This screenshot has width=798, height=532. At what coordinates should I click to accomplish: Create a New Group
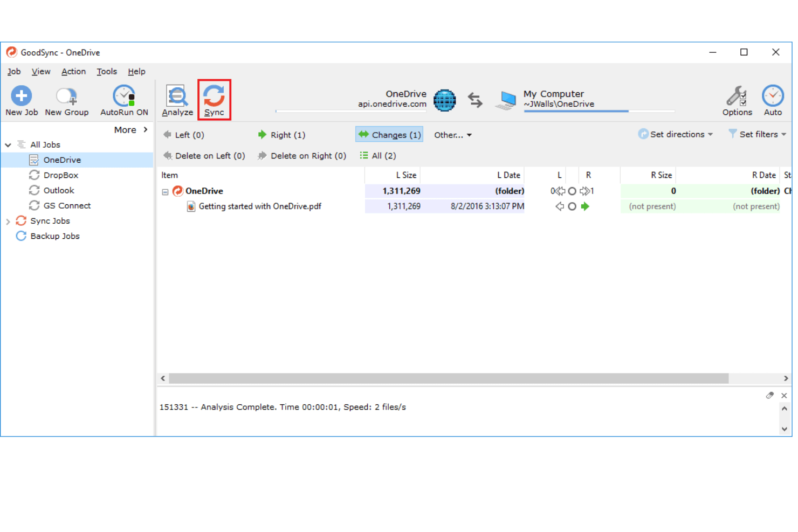pos(66,101)
